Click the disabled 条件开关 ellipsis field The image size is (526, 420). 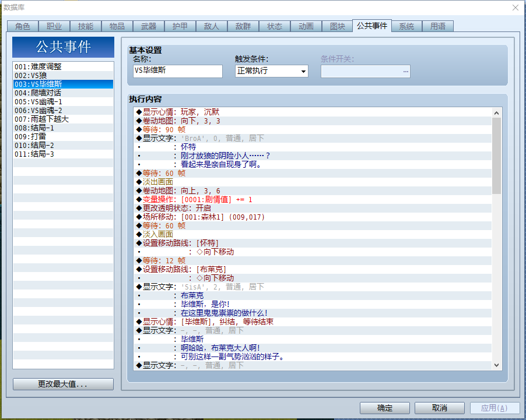click(365, 71)
